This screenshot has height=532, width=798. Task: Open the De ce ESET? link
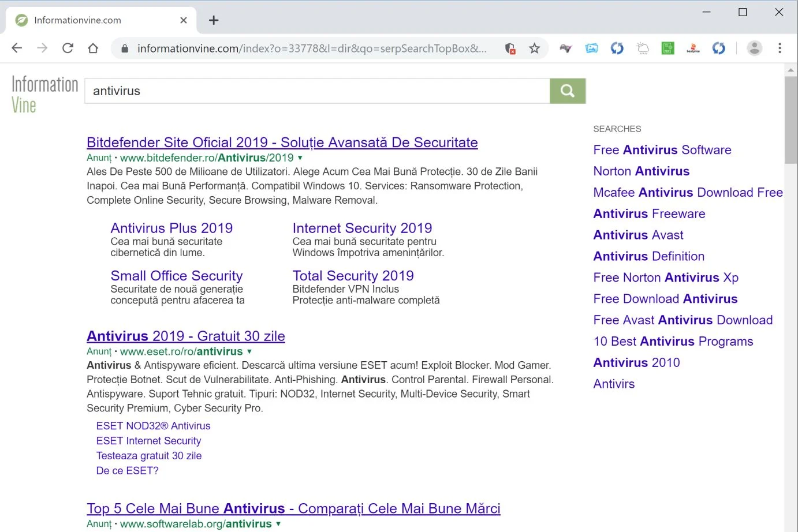127,471
